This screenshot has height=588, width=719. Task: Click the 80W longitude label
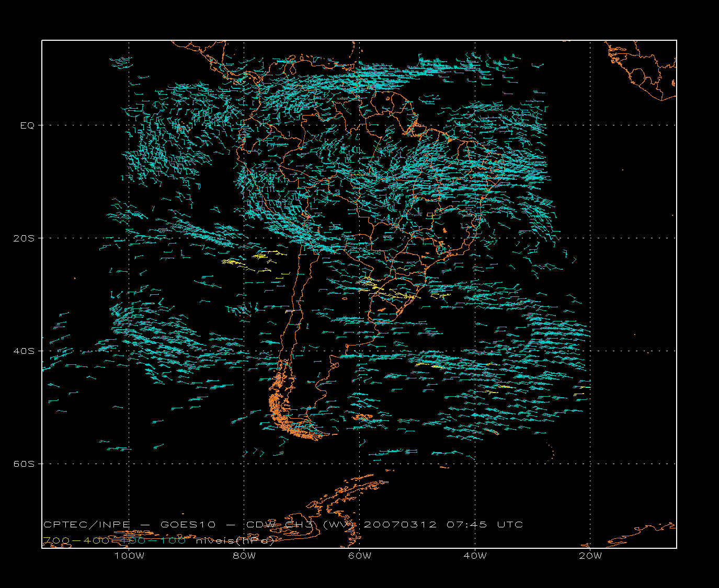tap(244, 556)
